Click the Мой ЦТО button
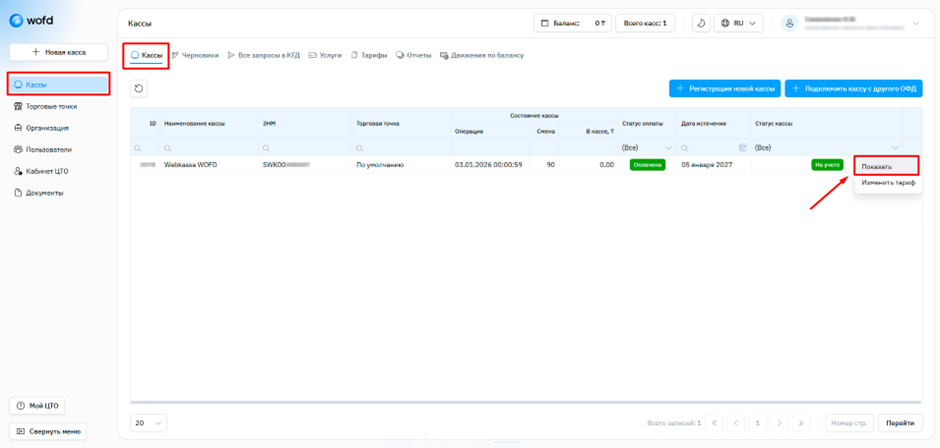Screen dimensions: 940x448 click(37, 406)
